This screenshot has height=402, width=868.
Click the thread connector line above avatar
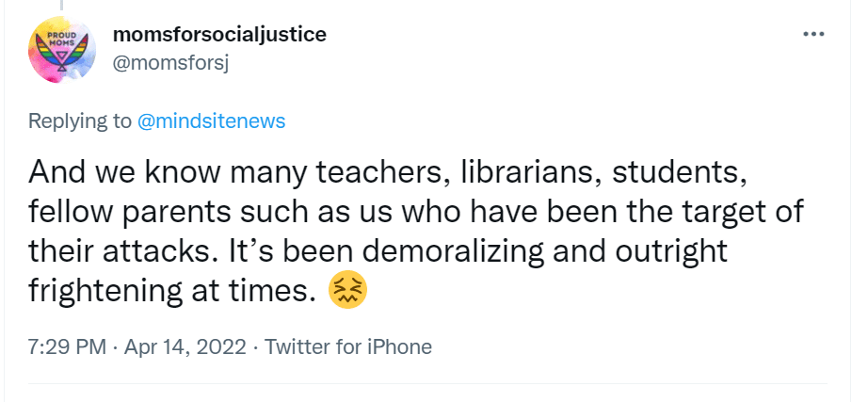[x=63, y=6]
